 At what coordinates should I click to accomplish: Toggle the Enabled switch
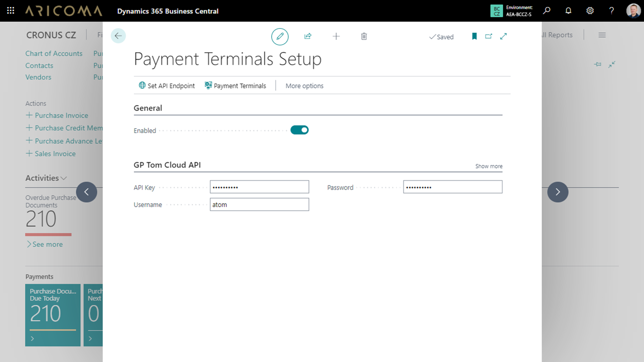point(299,130)
